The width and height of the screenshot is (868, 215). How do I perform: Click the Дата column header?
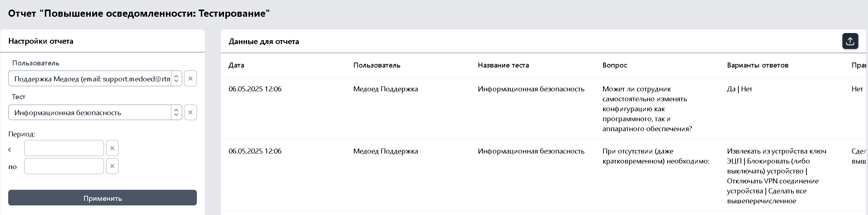236,65
